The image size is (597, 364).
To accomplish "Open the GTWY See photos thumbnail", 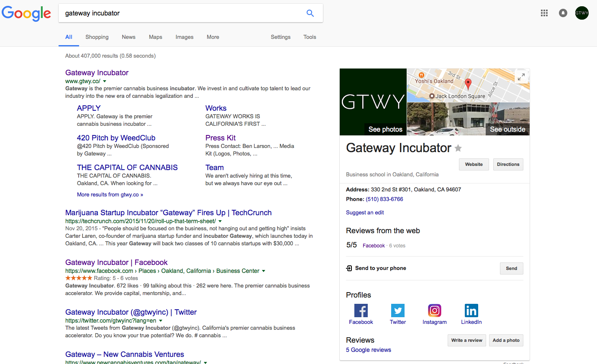I will [x=373, y=102].
